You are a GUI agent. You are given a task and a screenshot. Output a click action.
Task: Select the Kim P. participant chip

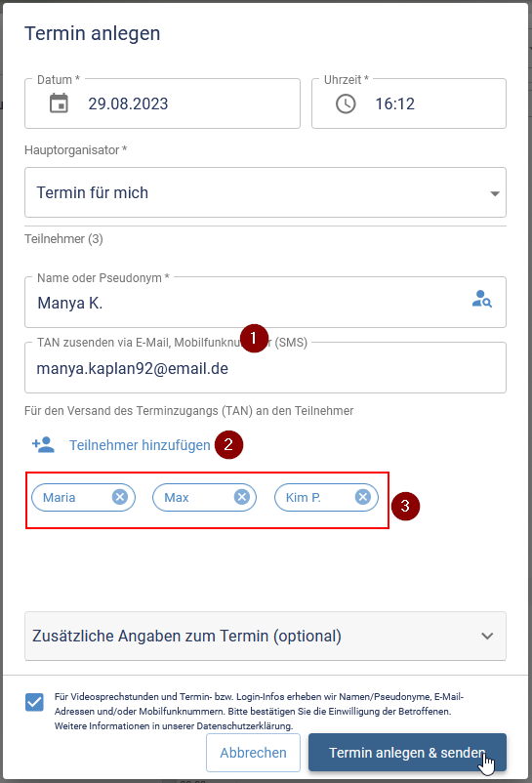pos(326,497)
